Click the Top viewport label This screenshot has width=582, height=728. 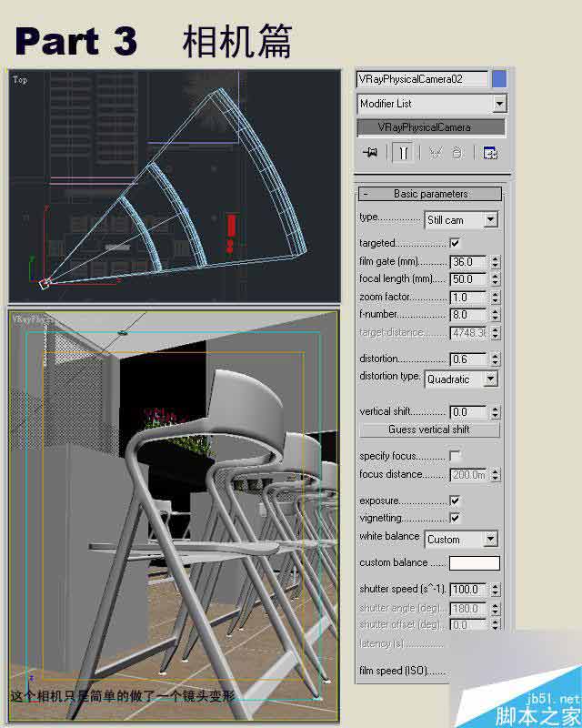[x=20, y=80]
